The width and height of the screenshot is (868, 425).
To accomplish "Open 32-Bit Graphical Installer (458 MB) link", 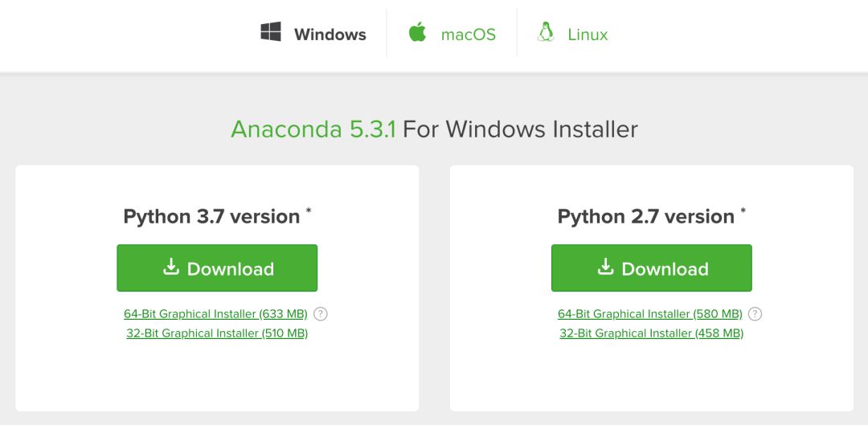I will click(652, 333).
